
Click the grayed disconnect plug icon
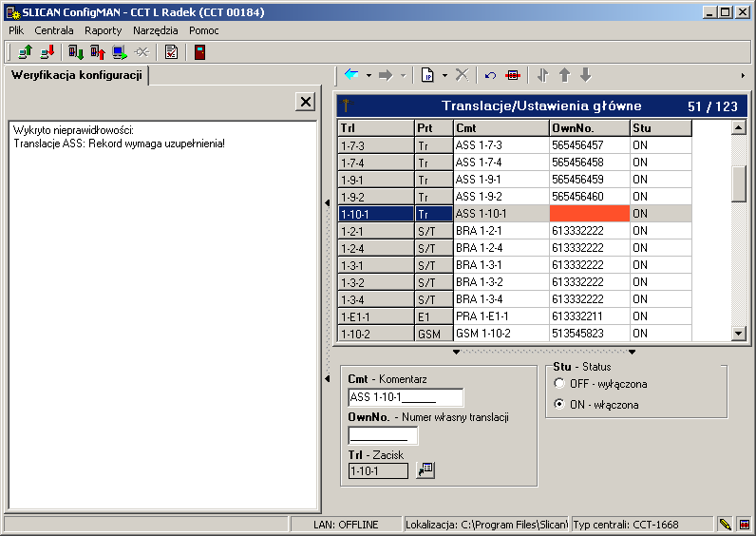142,51
